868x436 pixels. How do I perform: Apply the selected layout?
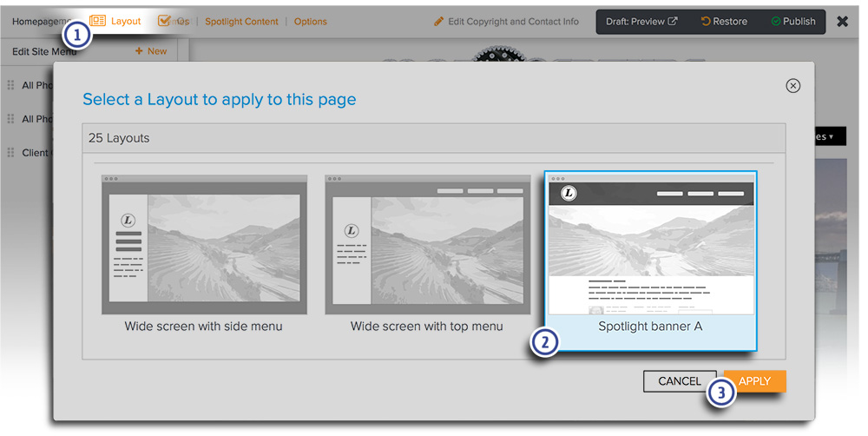tap(754, 381)
